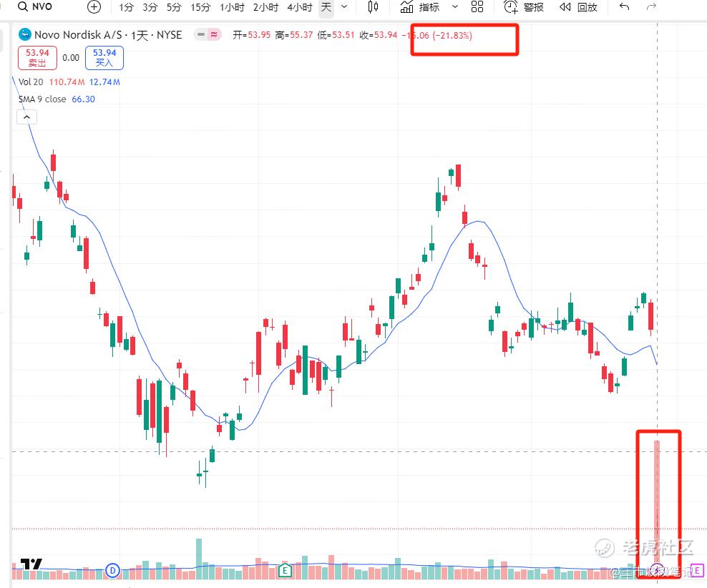Click SMA value 66.30
707x588 pixels.
(x=84, y=99)
